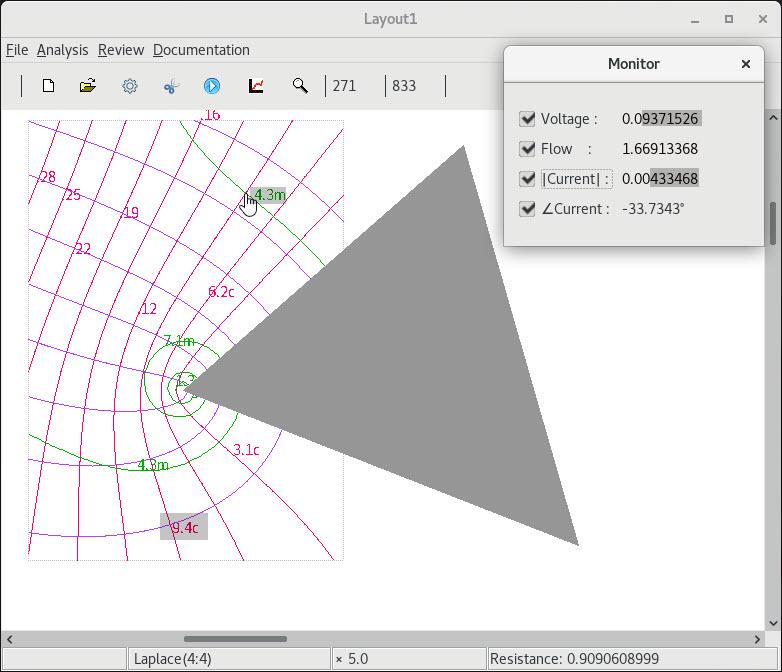Click the new document icon
The image size is (782, 672).
point(48,86)
